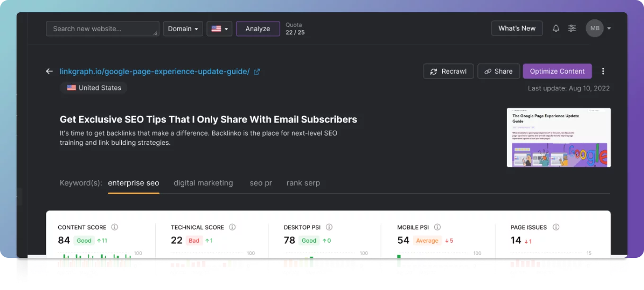Image resolution: width=644 pixels, height=290 pixels.
Task: Click the Technical Score info icon
Action: pos(232,227)
